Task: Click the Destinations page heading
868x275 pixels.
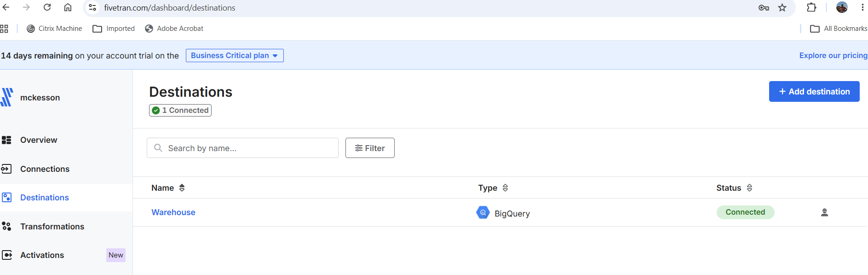Action: click(x=191, y=92)
